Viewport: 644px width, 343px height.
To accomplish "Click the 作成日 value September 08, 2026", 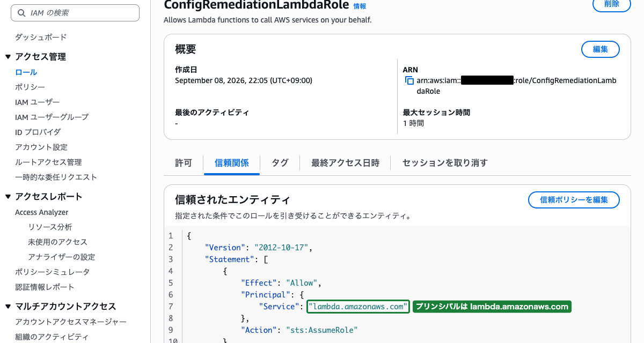I will coord(244,80).
